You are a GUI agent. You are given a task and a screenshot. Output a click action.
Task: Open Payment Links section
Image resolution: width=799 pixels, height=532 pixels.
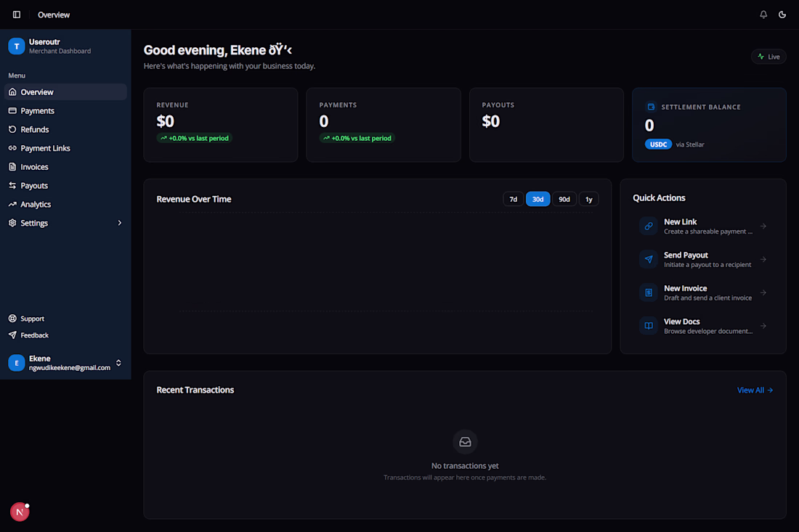[65, 148]
